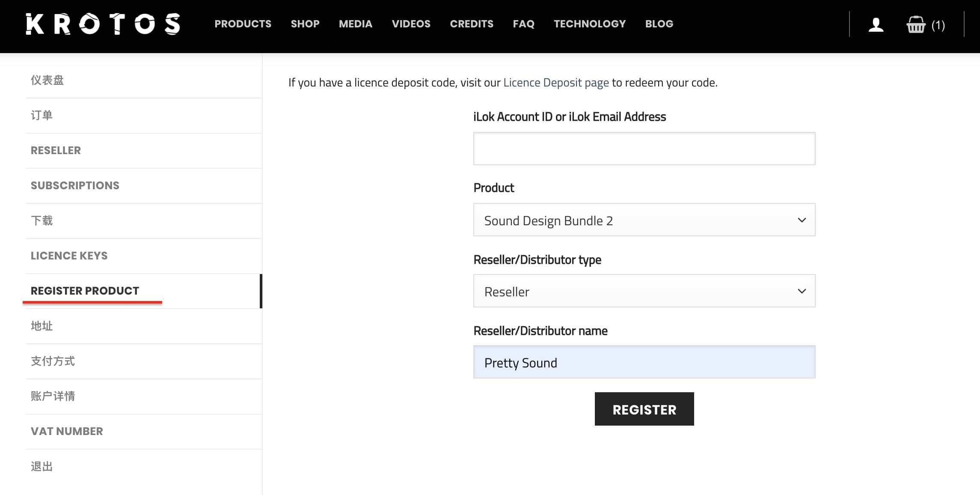The width and height of the screenshot is (980, 495).
Task: Open the user account icon
Action: 876,25
